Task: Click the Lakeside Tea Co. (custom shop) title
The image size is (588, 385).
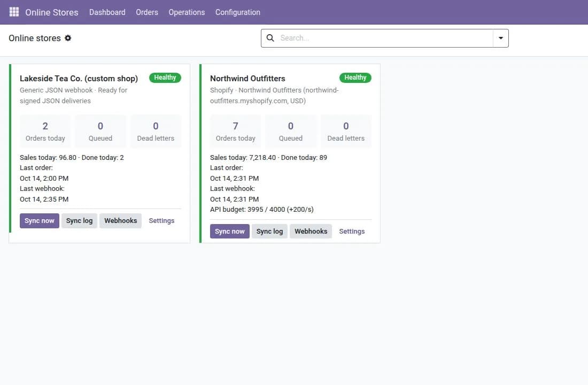Action: pyautogui.click(x=79, y=79)
